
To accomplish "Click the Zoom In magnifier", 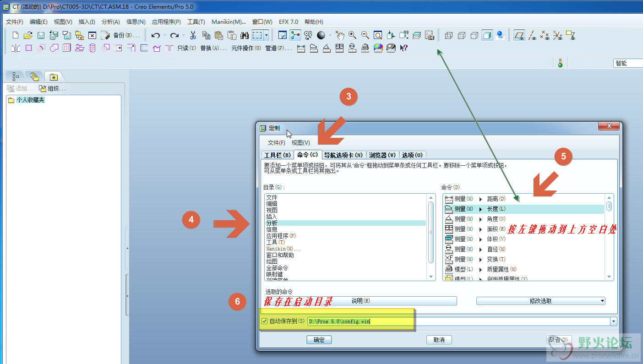I will (352, 35).
